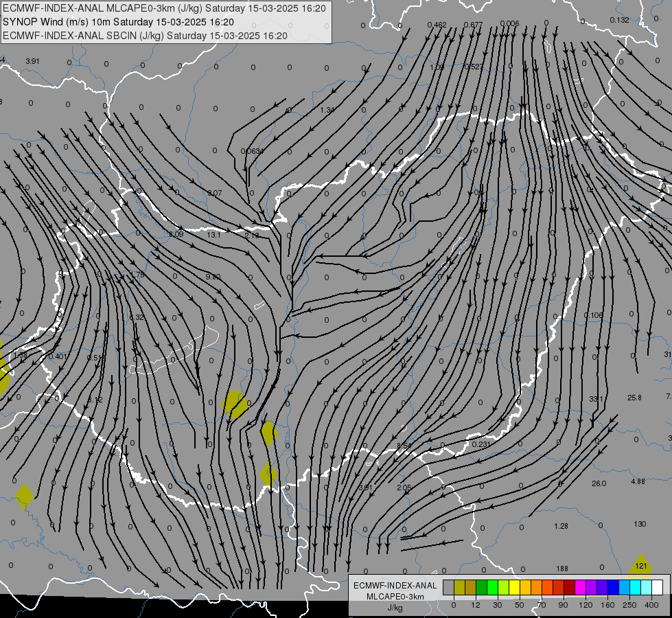Click the map value 13.1
The image size is (672, 618).
click(213, 235)
